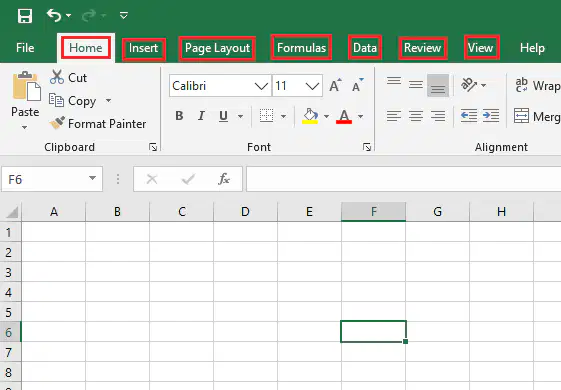Open the Help tab
The width and height of the screenshot is (561, 390).
[x=532, y=48]
